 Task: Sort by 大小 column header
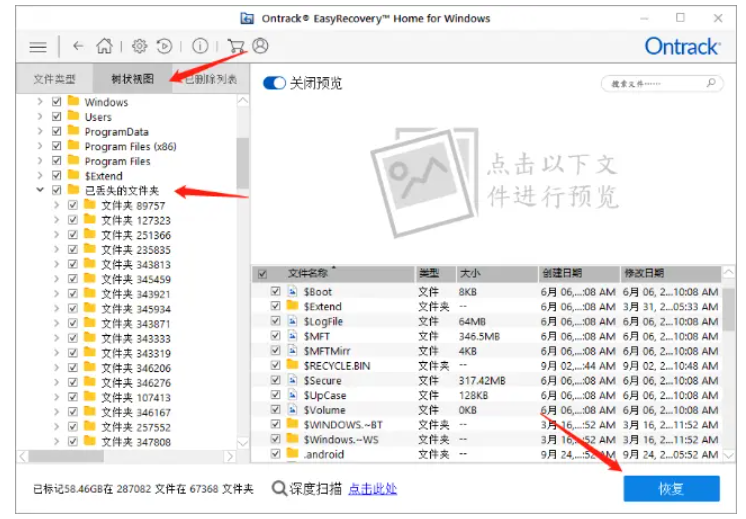[497, 273]
